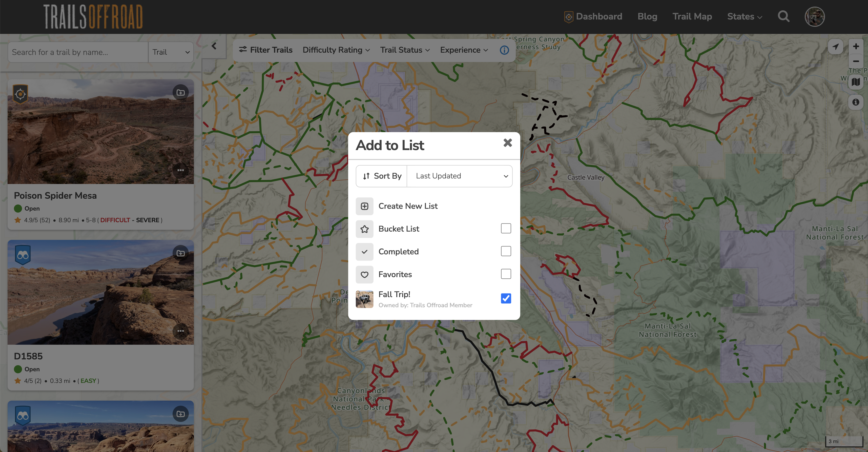Click the Bucket List star icon
The width and height of the screenshot is (868, 452).
pos(365,229)
